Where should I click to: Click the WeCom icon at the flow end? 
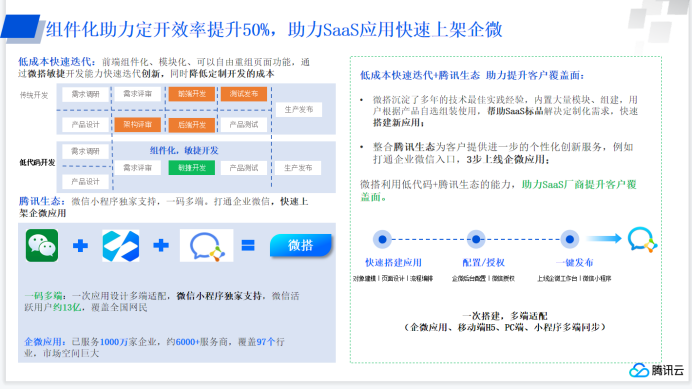[x=642, y=239]
